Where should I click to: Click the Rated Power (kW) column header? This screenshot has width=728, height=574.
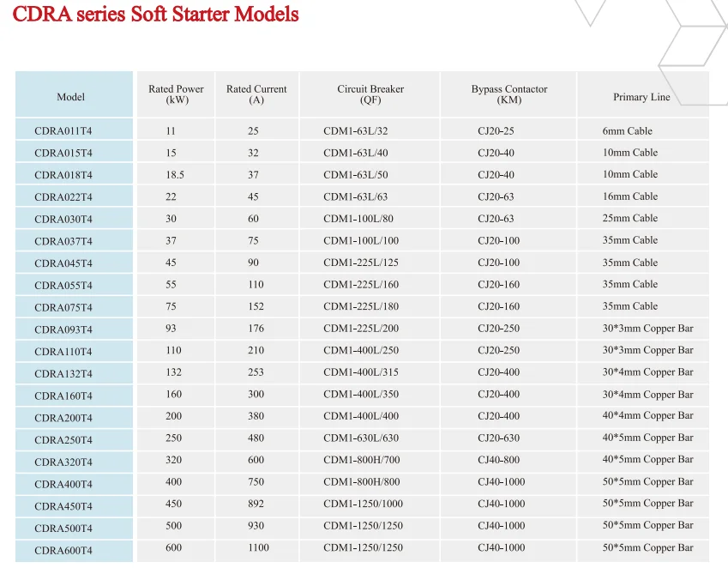[176, 94]
